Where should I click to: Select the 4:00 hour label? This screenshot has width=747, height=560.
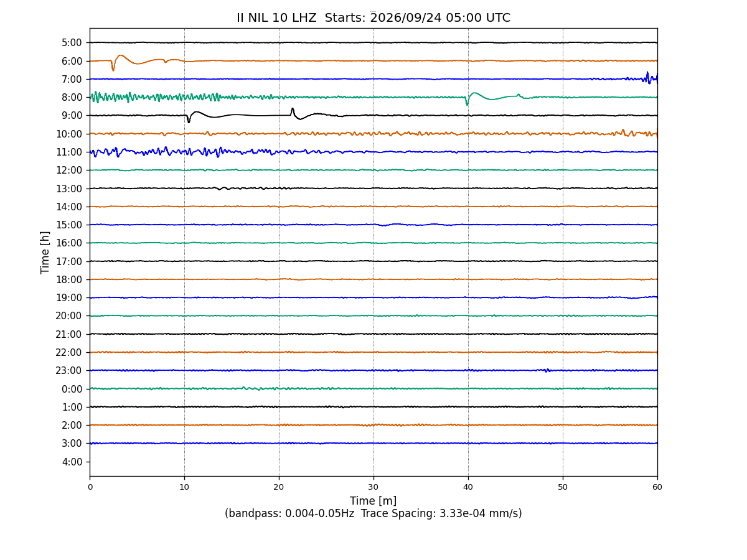(x=72, y=462)
